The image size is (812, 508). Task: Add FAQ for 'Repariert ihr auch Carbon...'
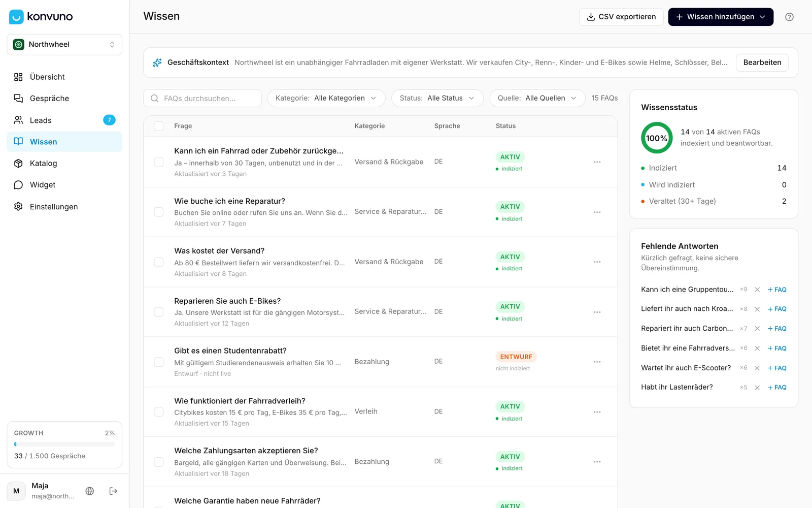coord(777,329)
